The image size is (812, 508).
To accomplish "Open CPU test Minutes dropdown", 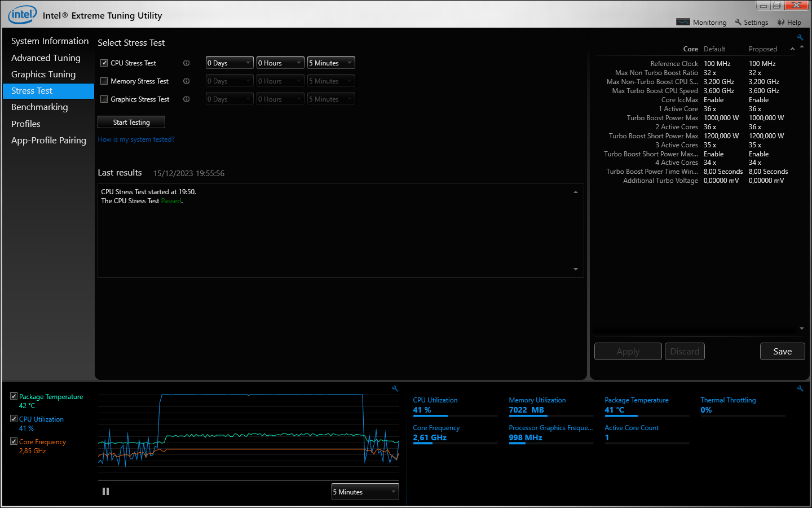I will (331, 63).
